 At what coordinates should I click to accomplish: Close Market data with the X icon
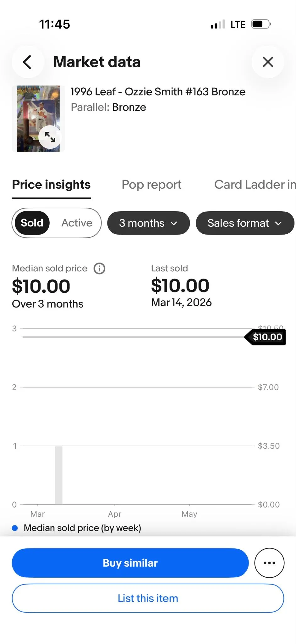268,62
